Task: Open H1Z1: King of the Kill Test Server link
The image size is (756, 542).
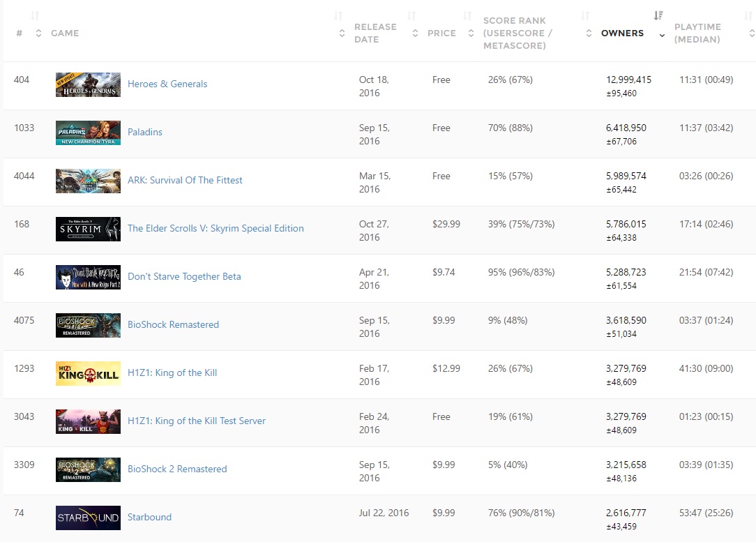Action: [196, 421]
